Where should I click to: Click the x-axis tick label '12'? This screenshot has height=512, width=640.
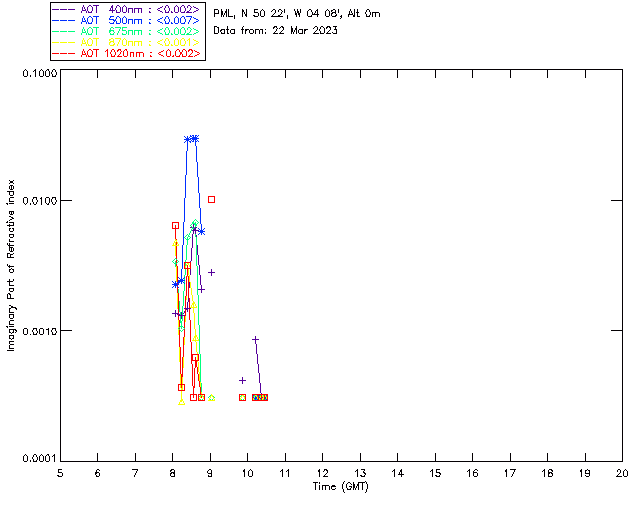pos(322,473)
